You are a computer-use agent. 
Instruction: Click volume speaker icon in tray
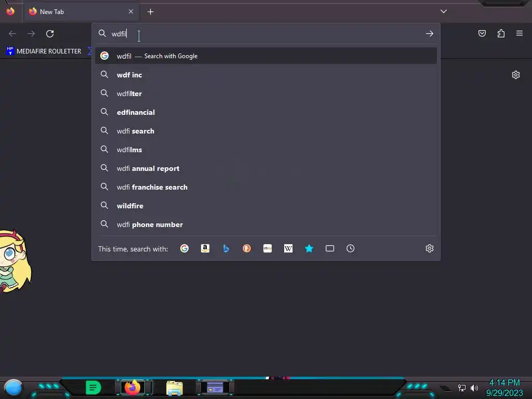click(x=474, y=388)
